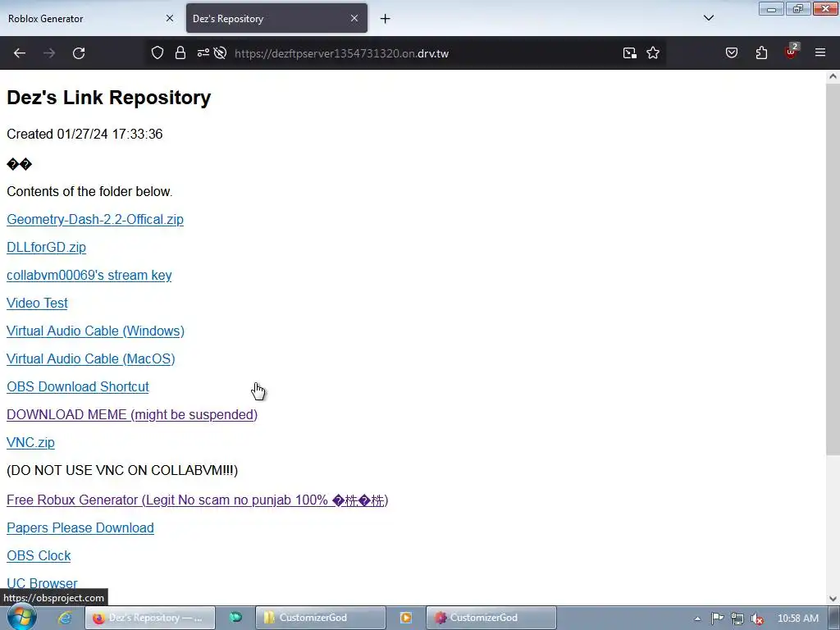Click the forward navigation arrow
This screenshot has height=630, width=840.
tap(49, 53)
